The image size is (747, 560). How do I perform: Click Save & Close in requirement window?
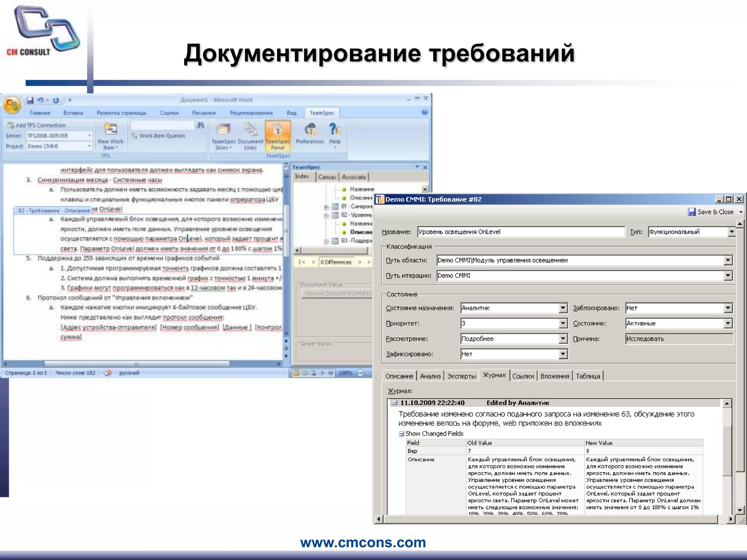click(711, 212)
